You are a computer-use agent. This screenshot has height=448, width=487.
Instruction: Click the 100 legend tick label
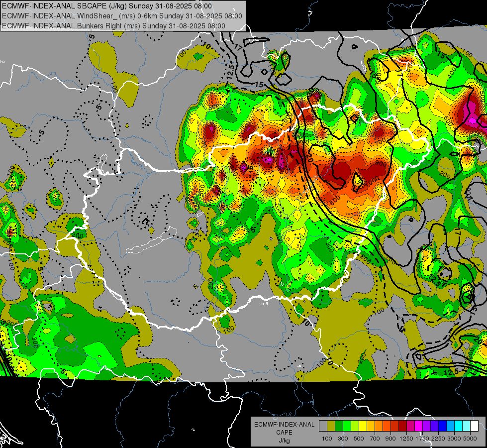(x=327, y=439)
